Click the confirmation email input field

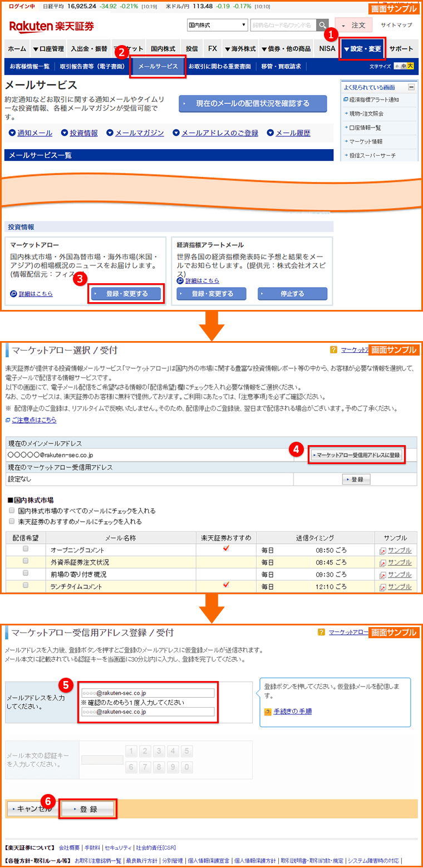click(147, 711)
